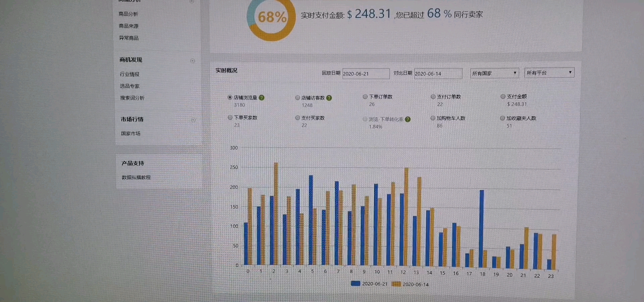Select the 支付金额 radio button
The image size is (644, 302).
503,96
